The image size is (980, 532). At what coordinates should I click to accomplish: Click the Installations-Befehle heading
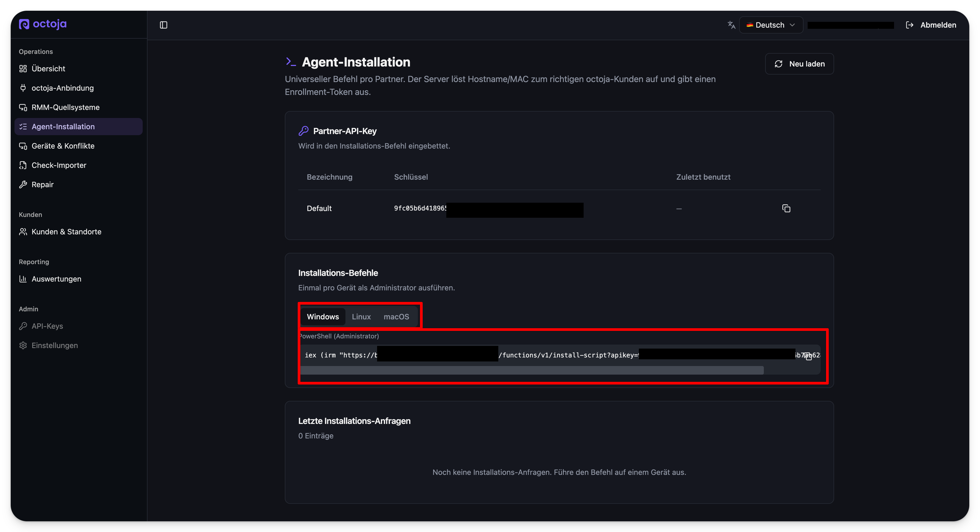coord(338,273)
